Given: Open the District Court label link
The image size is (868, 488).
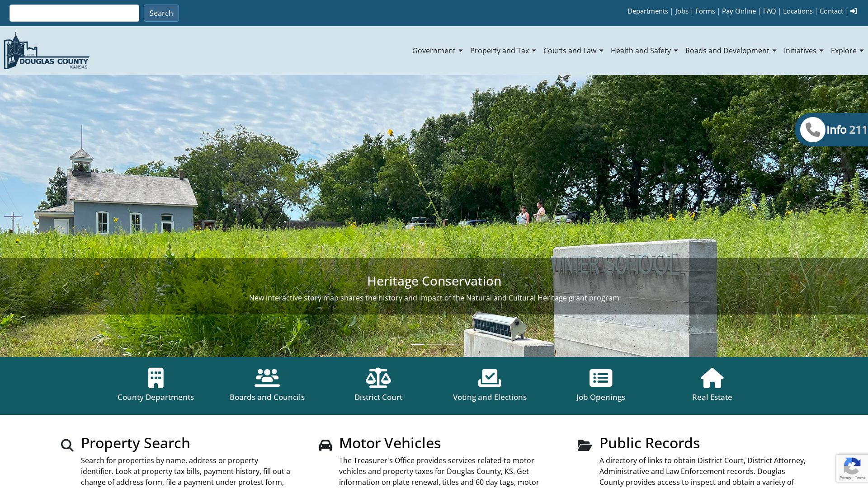Looking at the screenshot, I should tap(378, 397).
